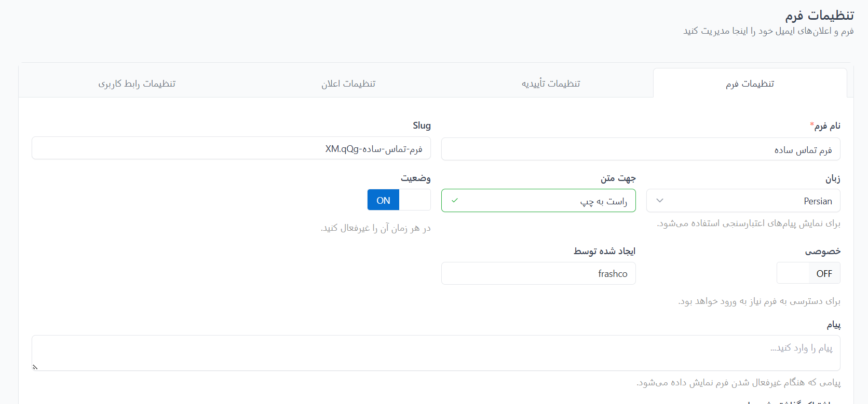868x404 pixels.
Task: Expand the جهت متن dropdown set to راست به چپ
Action: point(538,201)
